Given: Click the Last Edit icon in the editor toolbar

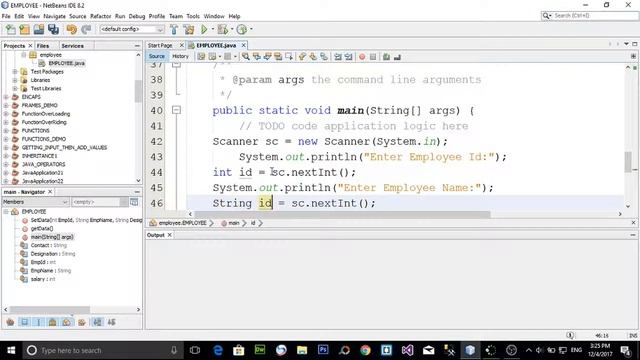Looking at the screenshot, I should tap(201, 57).
